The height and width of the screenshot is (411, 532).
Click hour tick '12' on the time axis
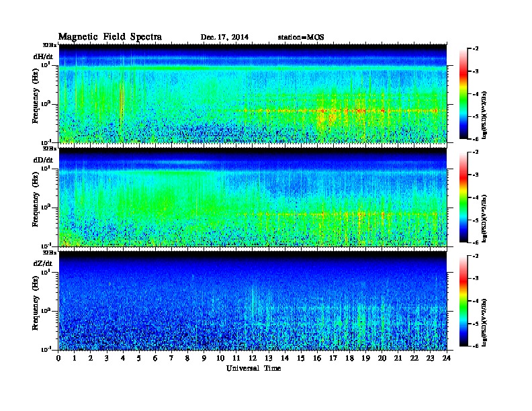click(253, 359)
